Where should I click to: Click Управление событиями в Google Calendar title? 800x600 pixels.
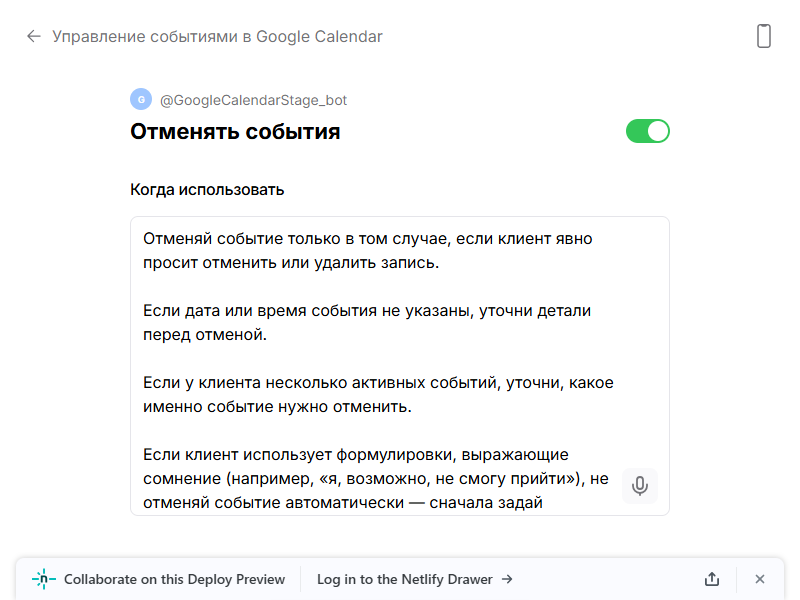[217, 37]
